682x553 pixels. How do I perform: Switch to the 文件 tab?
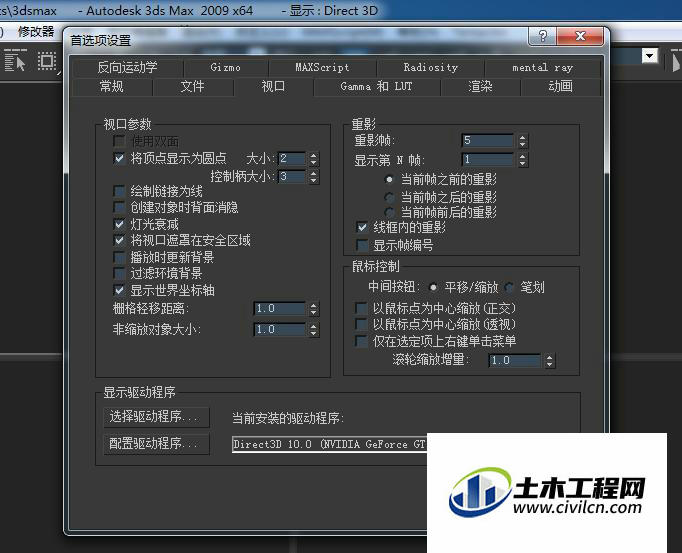coord(192,86)
